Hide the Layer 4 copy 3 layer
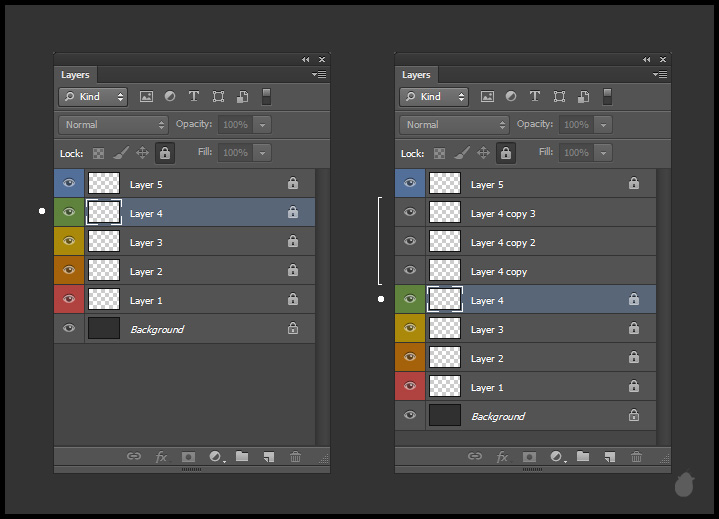Image resolution: width=719 pixels, height=519 pixels. click(x=410, y=213)
